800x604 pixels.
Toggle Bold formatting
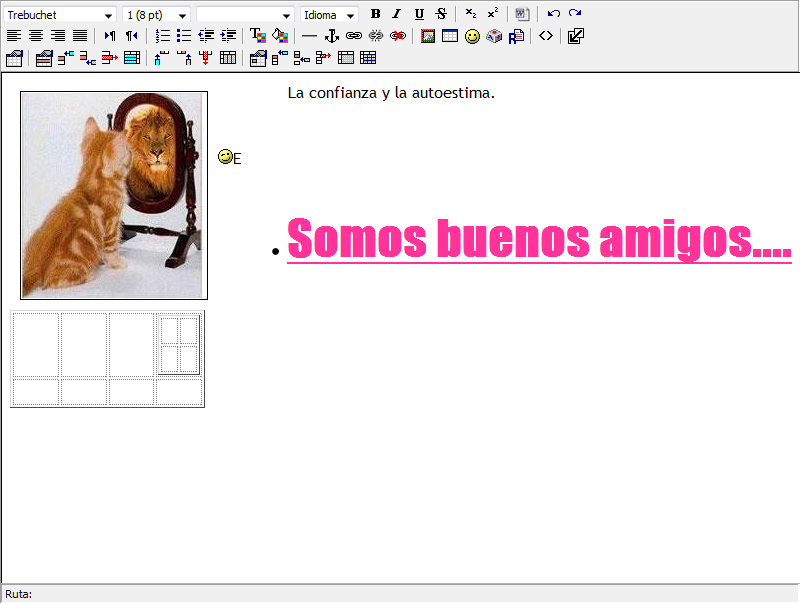pyautogui.click(x=375, y=14)
